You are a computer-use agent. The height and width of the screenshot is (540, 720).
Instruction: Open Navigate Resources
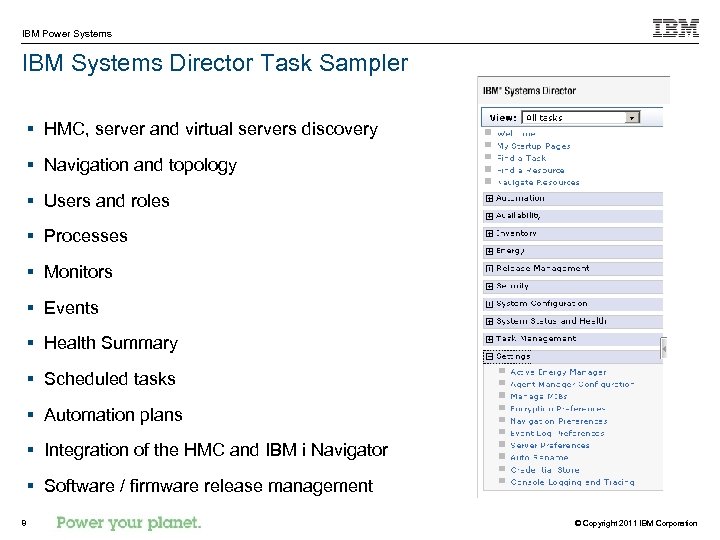click(x=538, y=182)
